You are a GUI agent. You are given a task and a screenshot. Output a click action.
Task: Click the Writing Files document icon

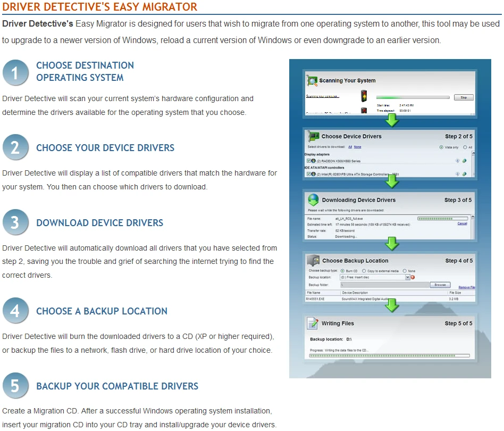[313, 324]
